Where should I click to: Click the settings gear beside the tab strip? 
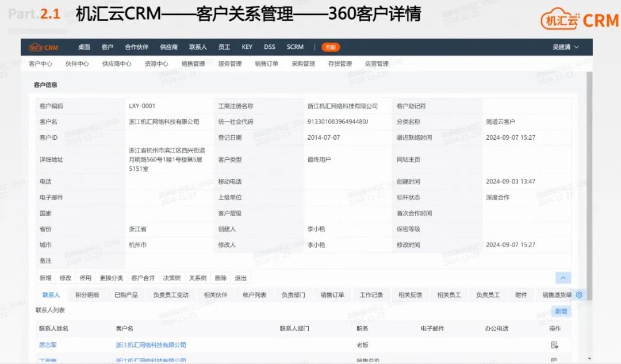point(579,294)
